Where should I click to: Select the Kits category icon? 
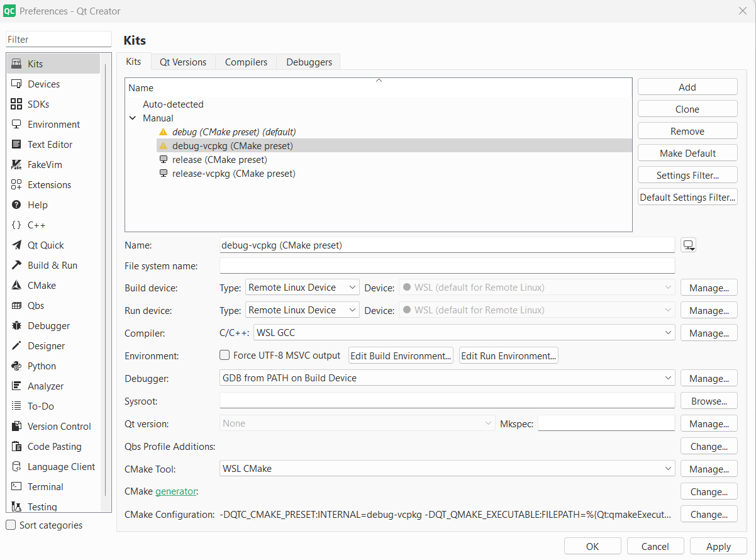coord(17,64)
